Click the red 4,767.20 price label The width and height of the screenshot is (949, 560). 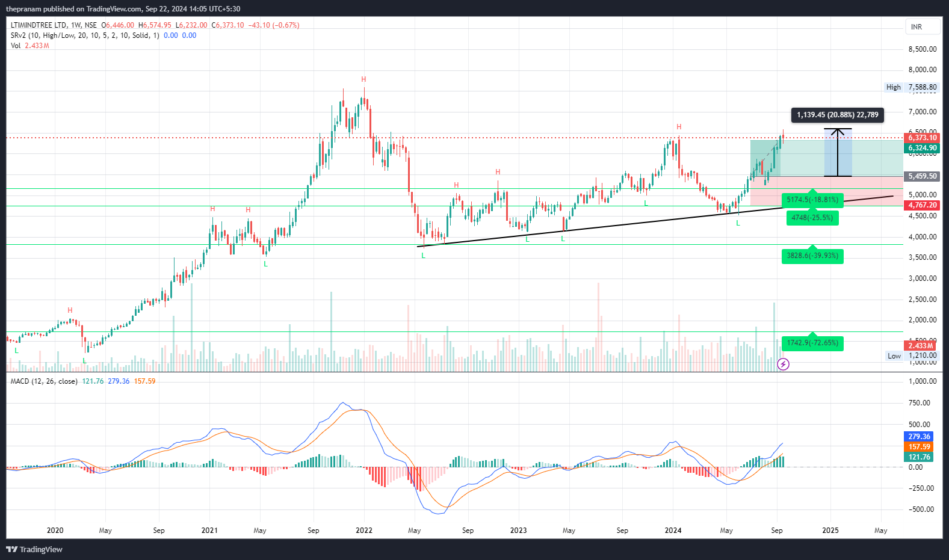pyautogui.click(x=923, y=205)
